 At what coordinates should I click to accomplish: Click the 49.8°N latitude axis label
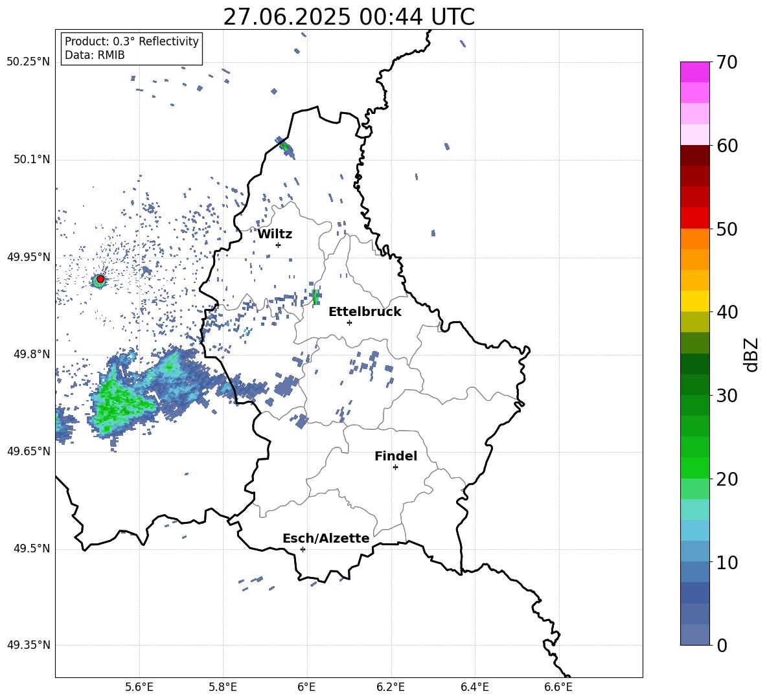coord(32,354)
